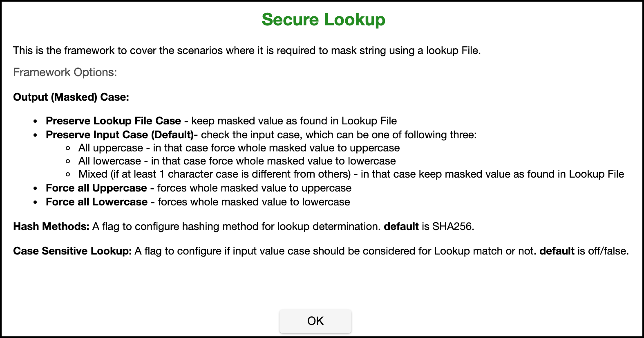This screenshot has width=644, height=338.
Task: Click the Force all Uppercase bold text
Action: (x=96, y=188)
